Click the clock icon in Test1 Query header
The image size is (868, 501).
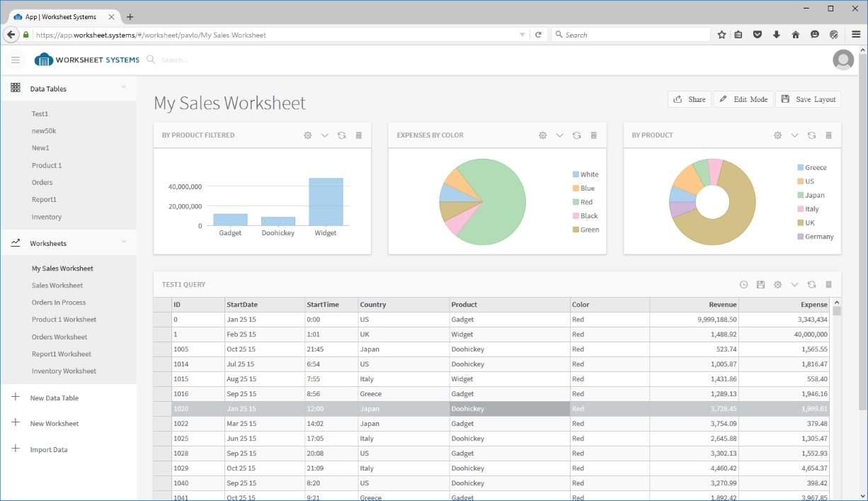click(743, 285)
